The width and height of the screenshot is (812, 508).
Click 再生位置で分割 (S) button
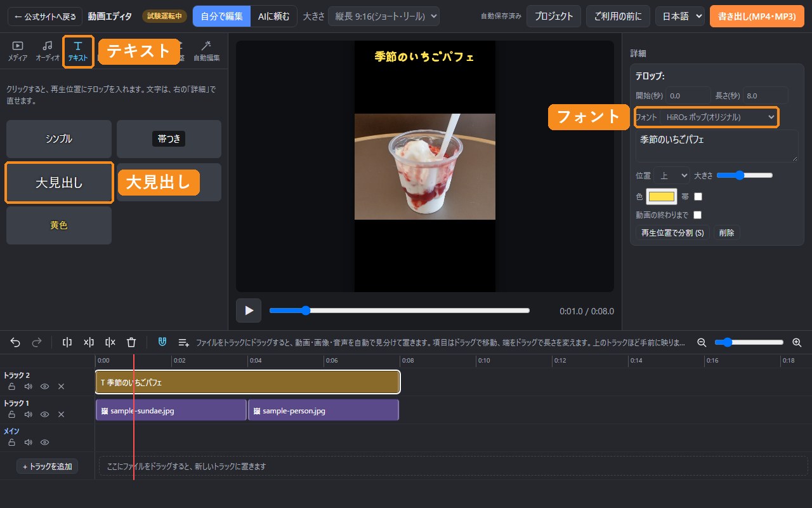[x=672, y=233]
